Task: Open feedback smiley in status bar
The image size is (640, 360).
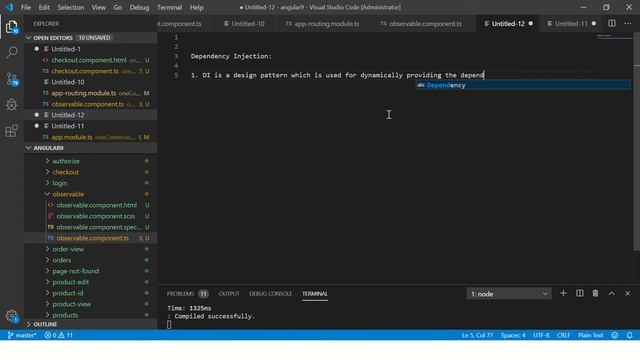Action: [614, 335]
